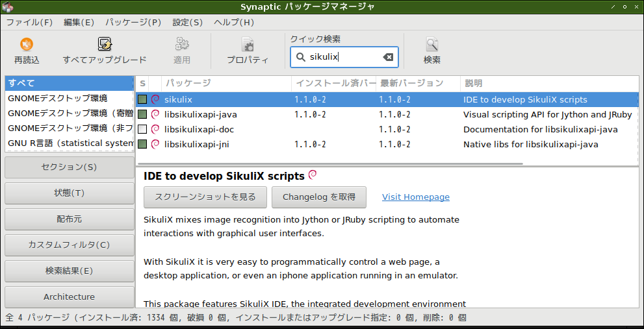Click the installed version 1.1.0-2 of libsikulixapi-jni
The width and height of the screenshot is (644, 329).
[x=310, y=145]
